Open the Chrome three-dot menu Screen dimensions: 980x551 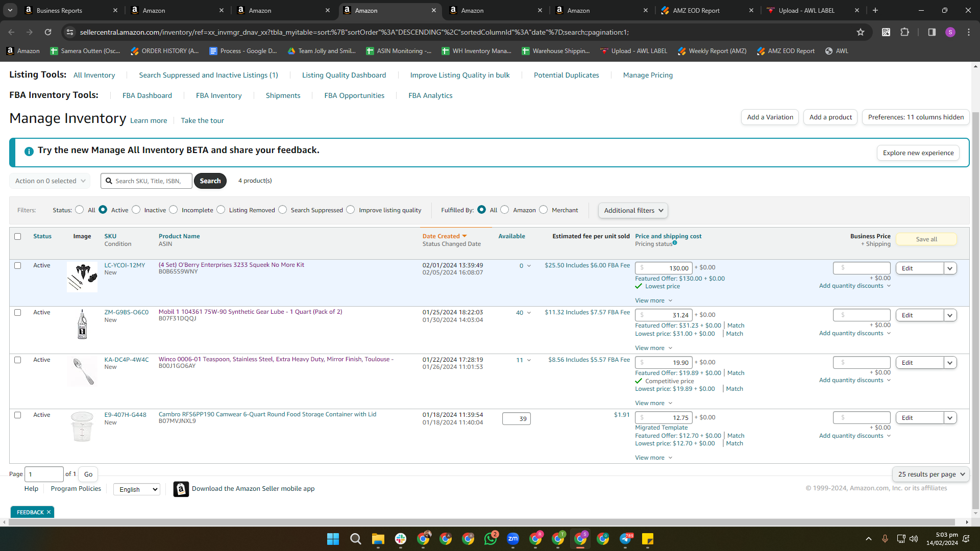click(x=969, y=32)
